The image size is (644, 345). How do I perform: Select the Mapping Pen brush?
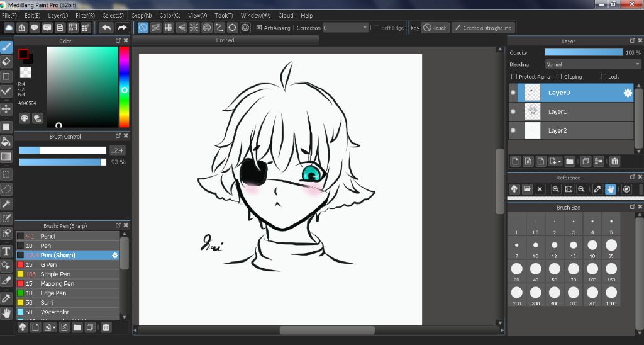point(68,284)
